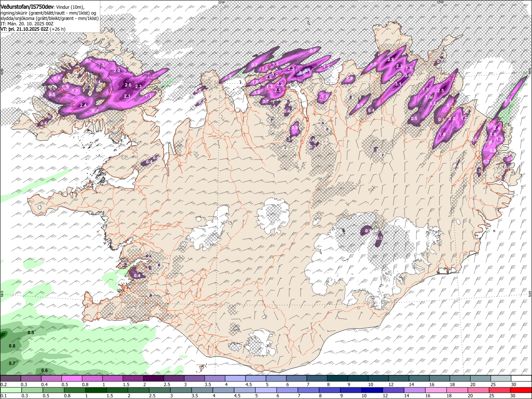Click the 'VT: þri. 21.10.2025 02Z' valid time
The image size is (532, 399).
click(24, 30)
